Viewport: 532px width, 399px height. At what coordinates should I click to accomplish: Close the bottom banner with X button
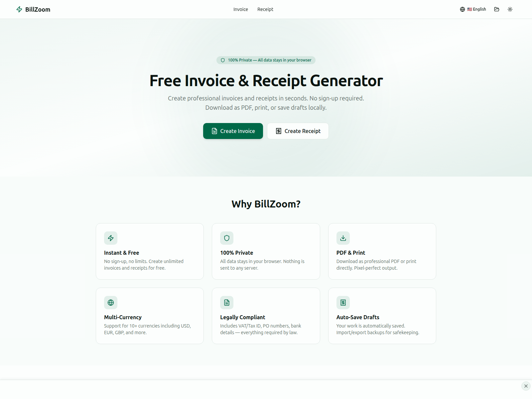point(526,386)
